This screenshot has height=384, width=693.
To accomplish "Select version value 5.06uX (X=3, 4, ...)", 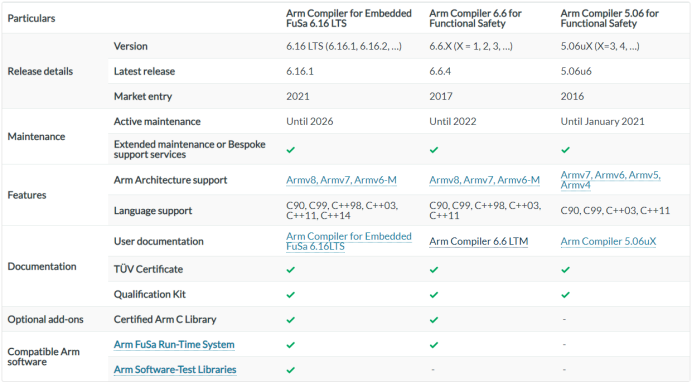I will click(x=600, y=46).
